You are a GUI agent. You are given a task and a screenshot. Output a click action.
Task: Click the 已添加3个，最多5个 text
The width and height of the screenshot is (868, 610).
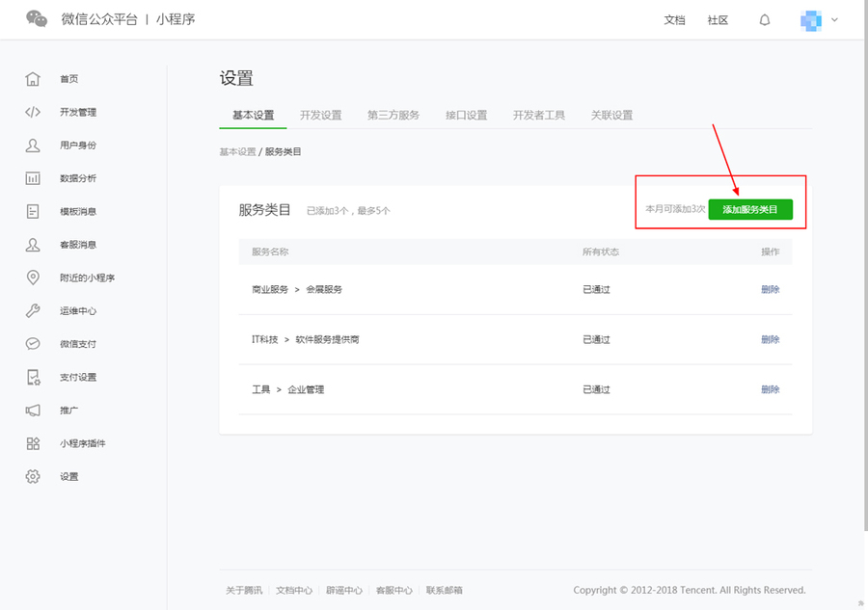pos(348,211)
